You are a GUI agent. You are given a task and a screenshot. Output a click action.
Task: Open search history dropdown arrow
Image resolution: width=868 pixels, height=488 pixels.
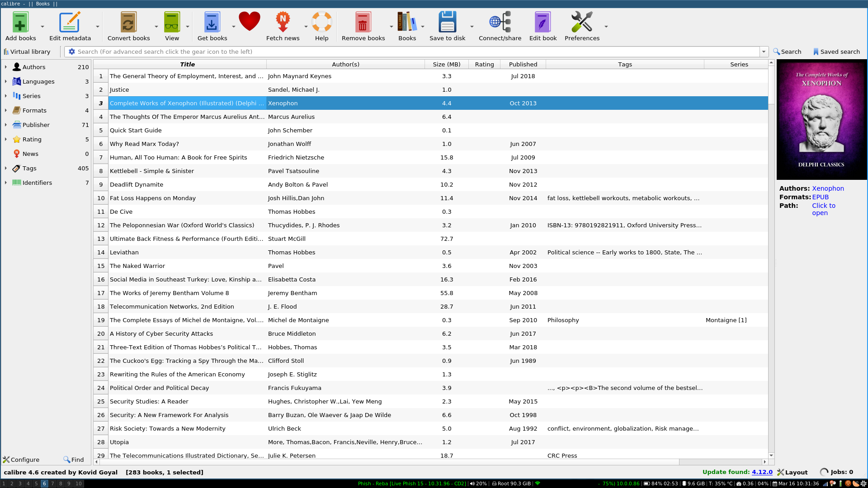764,52
